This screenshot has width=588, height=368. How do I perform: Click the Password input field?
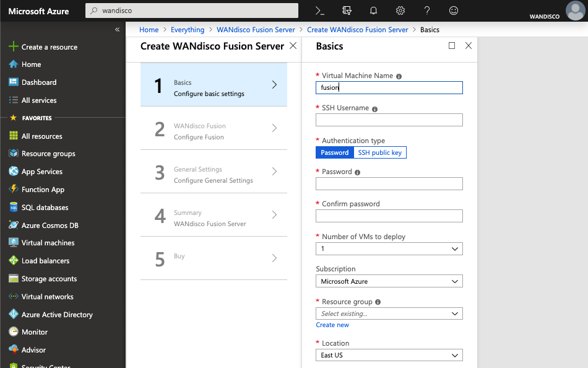pos(389,183)
